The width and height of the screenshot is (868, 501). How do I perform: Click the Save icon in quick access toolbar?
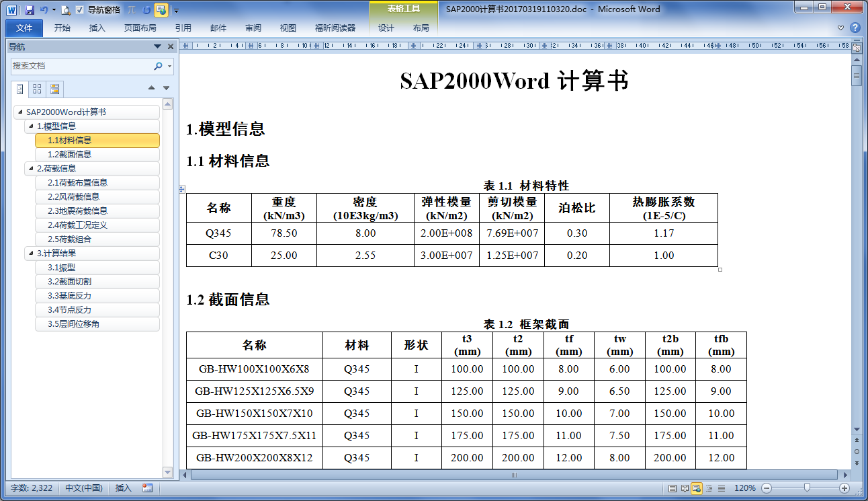pyautogui.click(x=30, y=10)
